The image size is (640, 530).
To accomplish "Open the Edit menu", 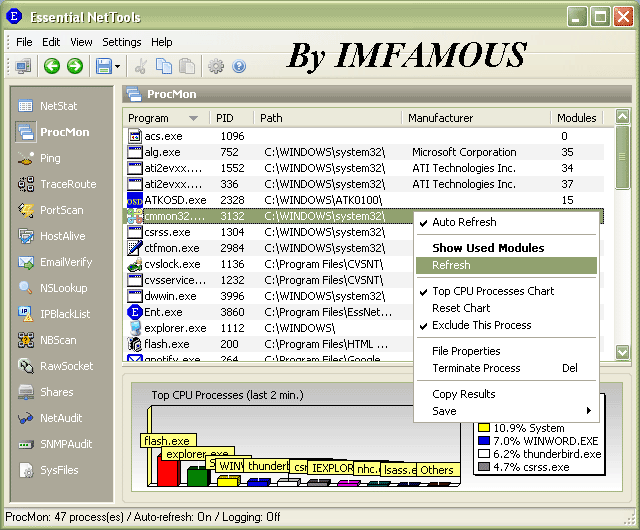I will 51,42.
